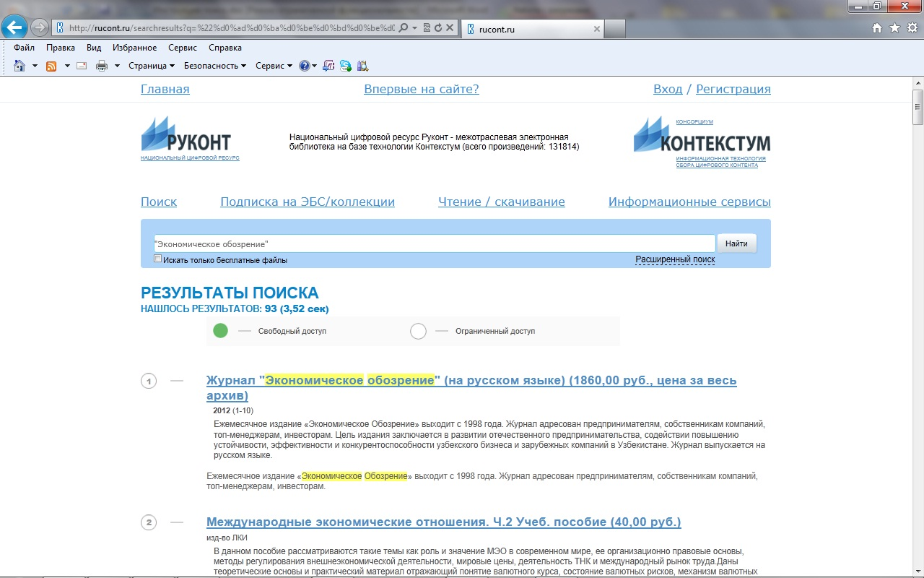The height and width of the screenshot is (578, 924).
Task: Click the Read mail envelope icon
Action: coord(82,66)
